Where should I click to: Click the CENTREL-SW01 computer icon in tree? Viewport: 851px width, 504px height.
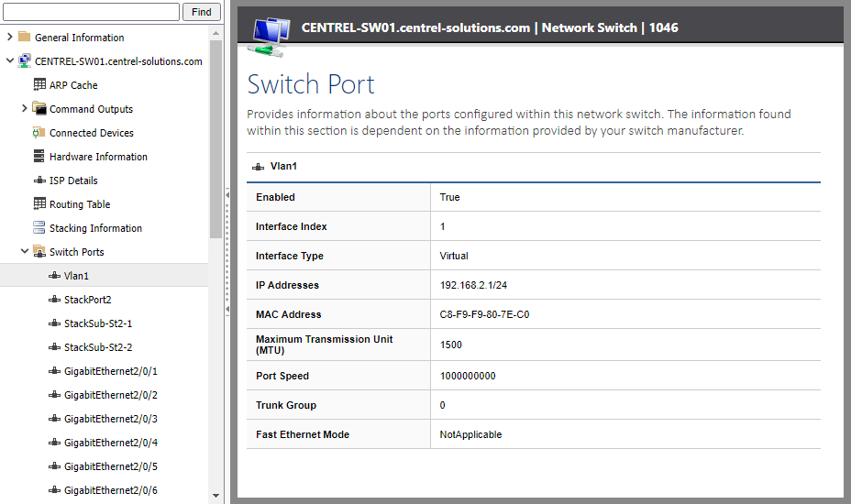25,60
